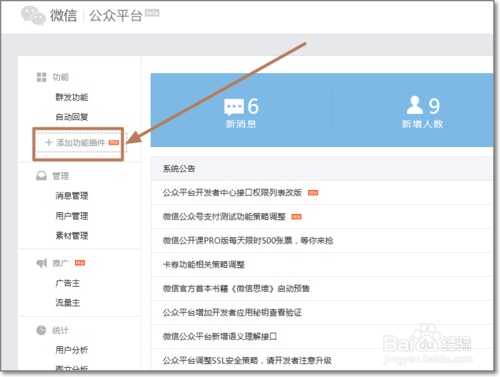Open 用户分析 in the sidebar
The width and height of the screenshot is (500, 377).
[72, 350]
